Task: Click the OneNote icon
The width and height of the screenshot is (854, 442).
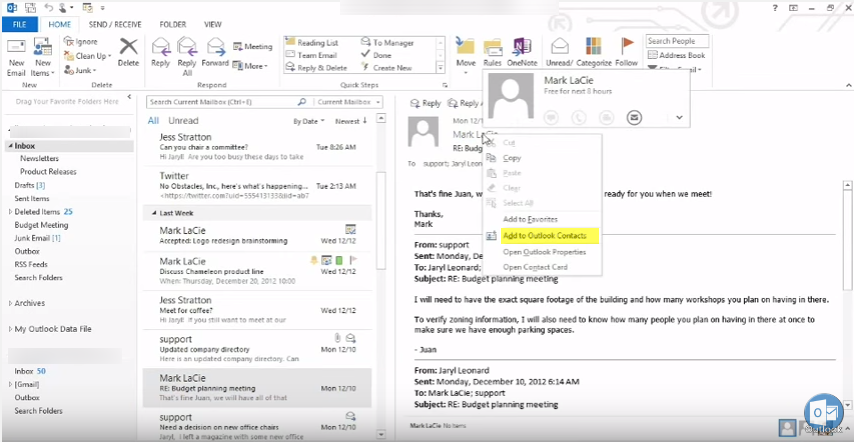Action: (x=522, y=47)
